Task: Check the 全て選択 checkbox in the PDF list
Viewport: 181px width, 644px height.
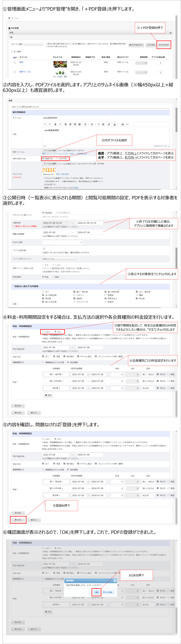Action: tap(12, 52)
